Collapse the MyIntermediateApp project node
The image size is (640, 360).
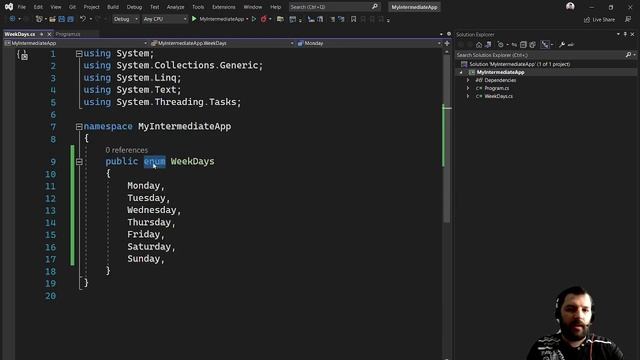(x=461, y=72)
